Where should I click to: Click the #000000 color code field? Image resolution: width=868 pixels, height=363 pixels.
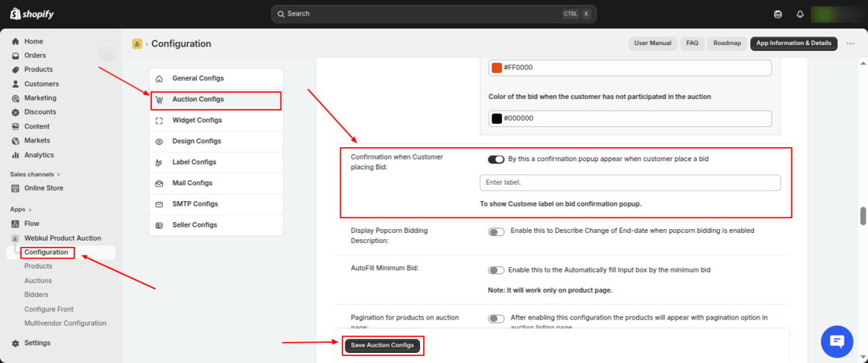pos(630,118)
